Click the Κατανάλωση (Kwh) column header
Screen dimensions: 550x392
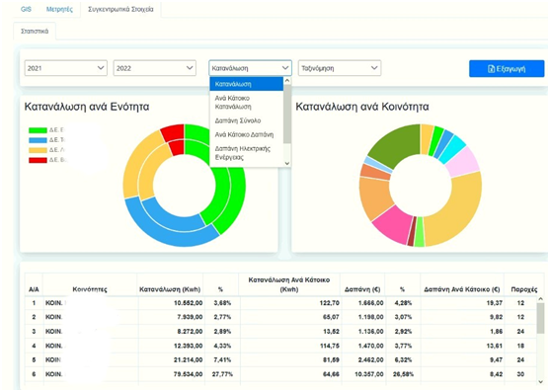[x=170, y=289]
